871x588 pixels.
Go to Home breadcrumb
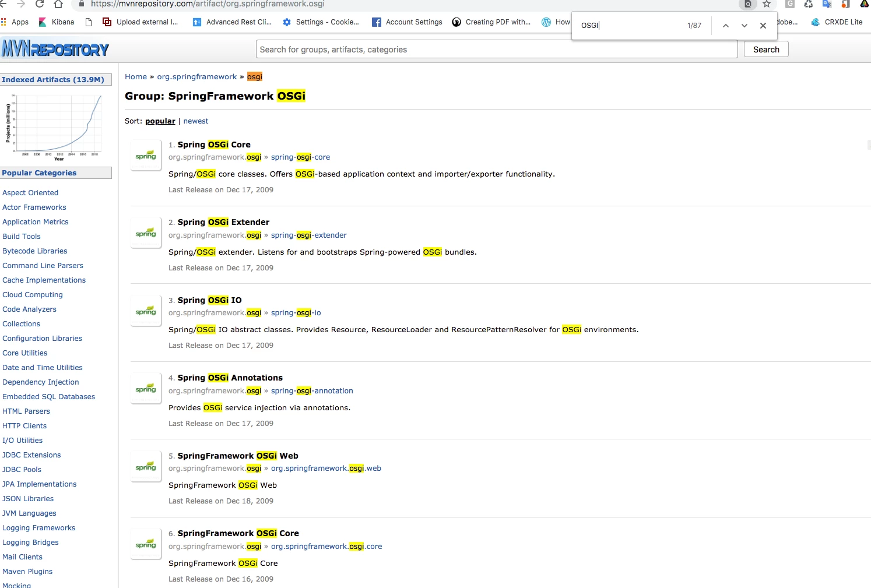pyautogui.click(x=136, y=77)
